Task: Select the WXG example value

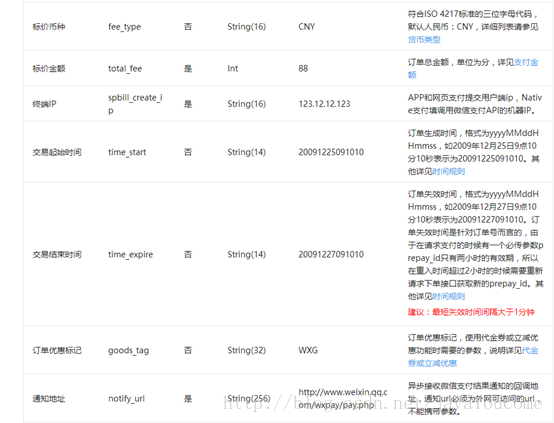Action: pyautogui.click(x=308, y=351)
